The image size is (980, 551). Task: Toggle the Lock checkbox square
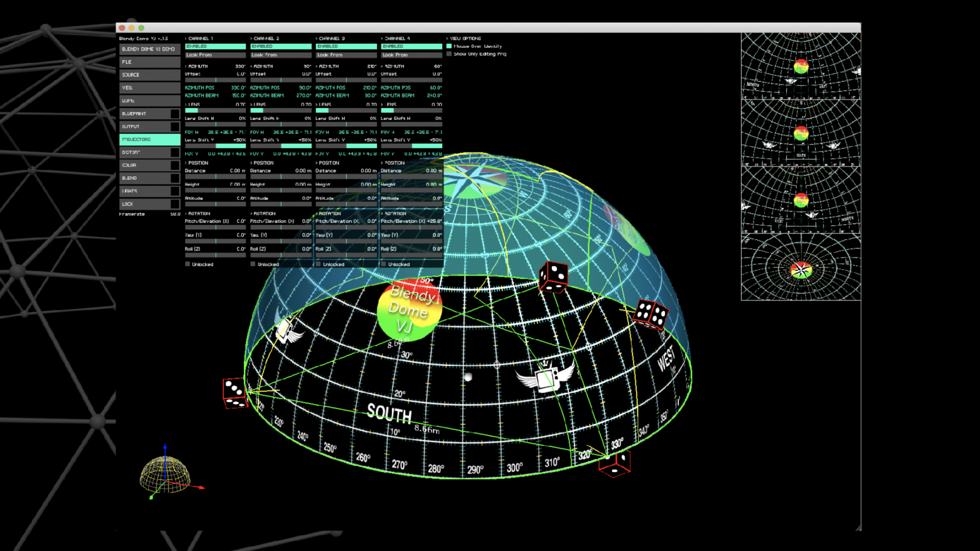click(174, 204)
